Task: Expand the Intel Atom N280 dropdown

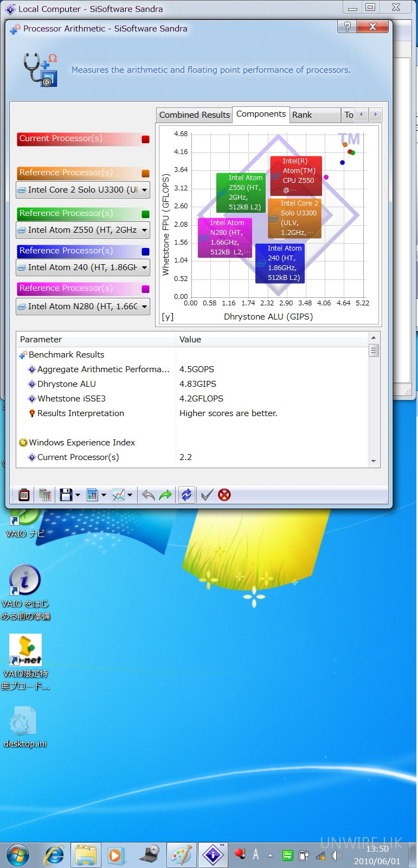Action: point(144,307)
